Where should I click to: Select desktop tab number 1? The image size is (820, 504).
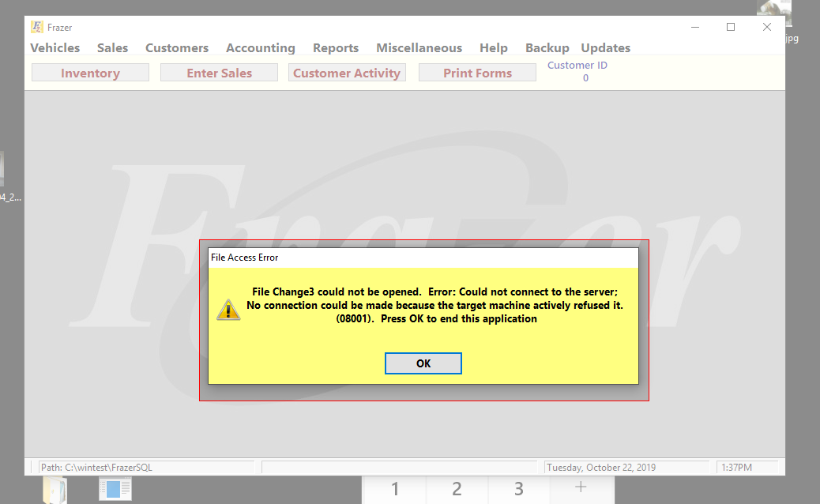pyautogui.click(x=395, y=489)
